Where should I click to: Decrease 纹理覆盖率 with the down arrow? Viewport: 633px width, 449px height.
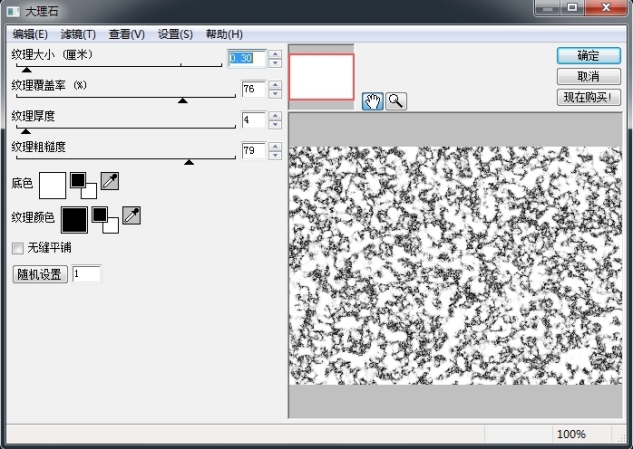click(275, 95)
